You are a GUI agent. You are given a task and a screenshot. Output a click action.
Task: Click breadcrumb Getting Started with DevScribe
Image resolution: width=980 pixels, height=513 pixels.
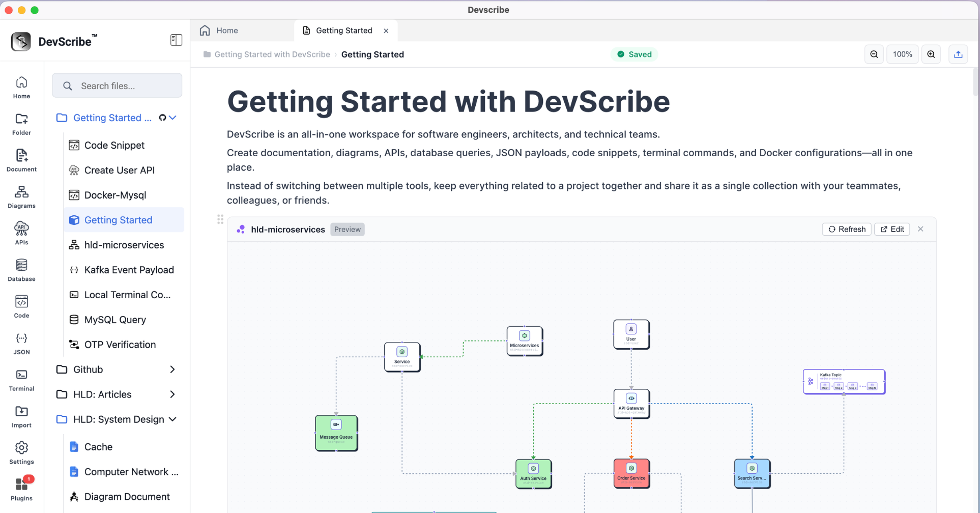(x=272, y=54)
